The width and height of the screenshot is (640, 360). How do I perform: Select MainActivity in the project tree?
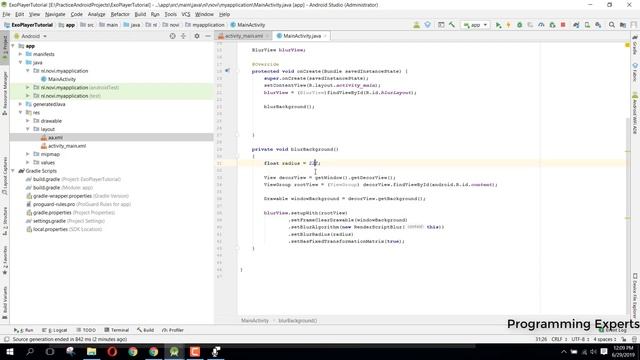point(62,79)
